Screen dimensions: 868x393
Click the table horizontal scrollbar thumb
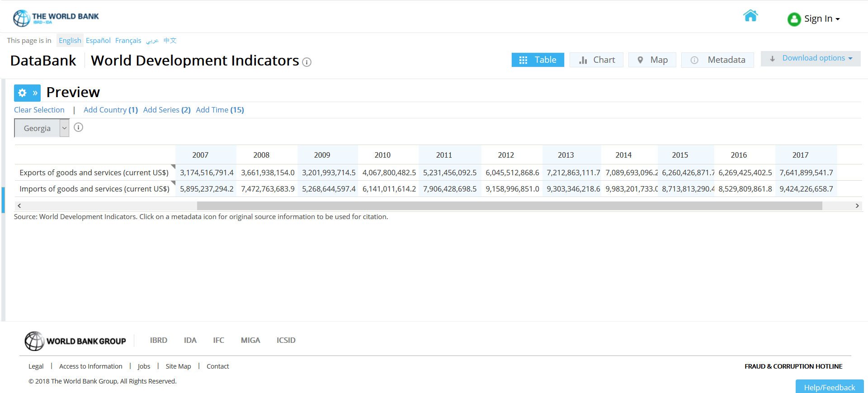[509, 206]
